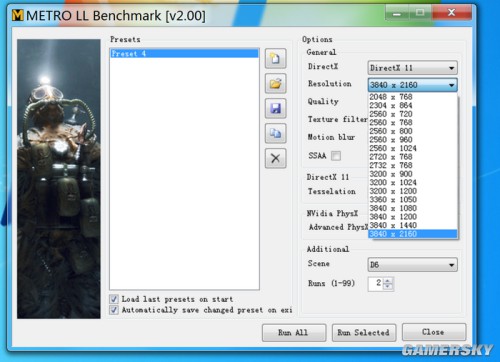This screenshot has height=362, width=500.
Task: Click the Run Selected button
Action: coord(364,333)
